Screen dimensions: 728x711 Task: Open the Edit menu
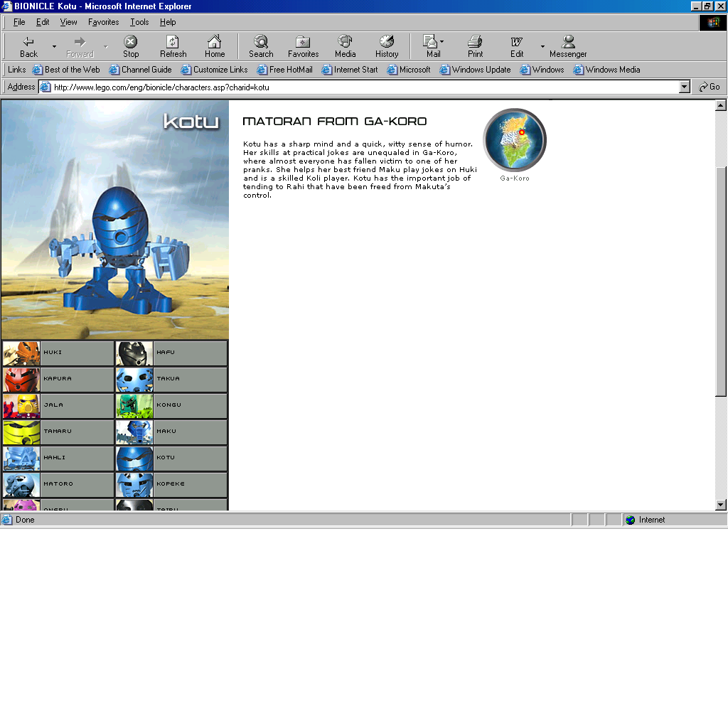coord(43,22)
